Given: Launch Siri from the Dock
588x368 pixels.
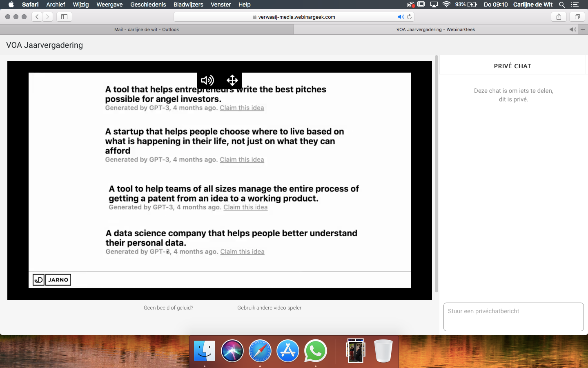Looking at the screenshot, I should [232, 351].
